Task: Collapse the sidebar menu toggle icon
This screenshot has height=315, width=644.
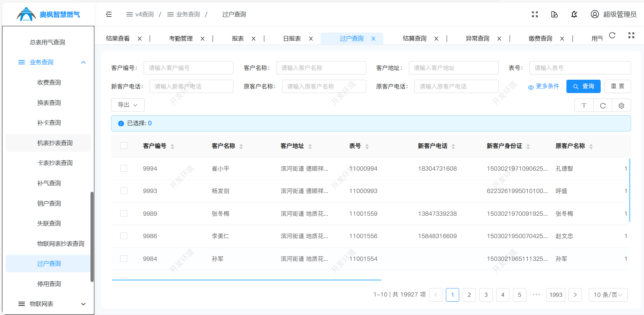Action: 109,14
